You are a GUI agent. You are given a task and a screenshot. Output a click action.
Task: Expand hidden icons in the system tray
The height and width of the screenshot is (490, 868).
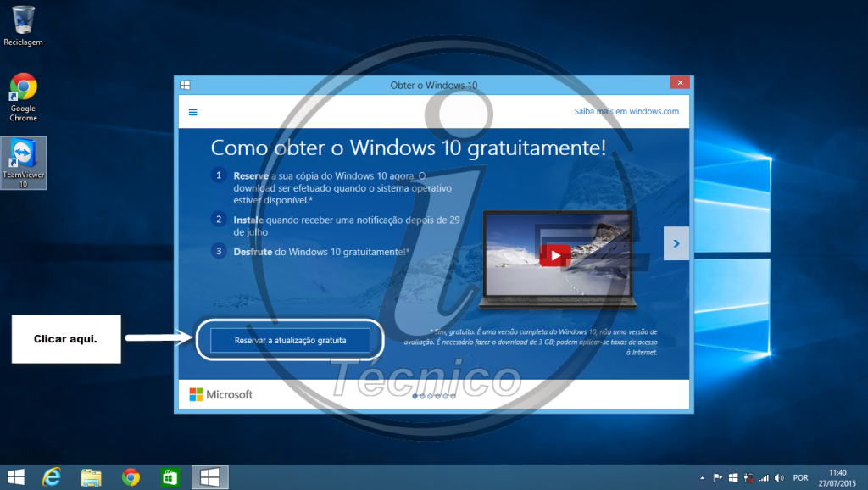click(702, 476)
